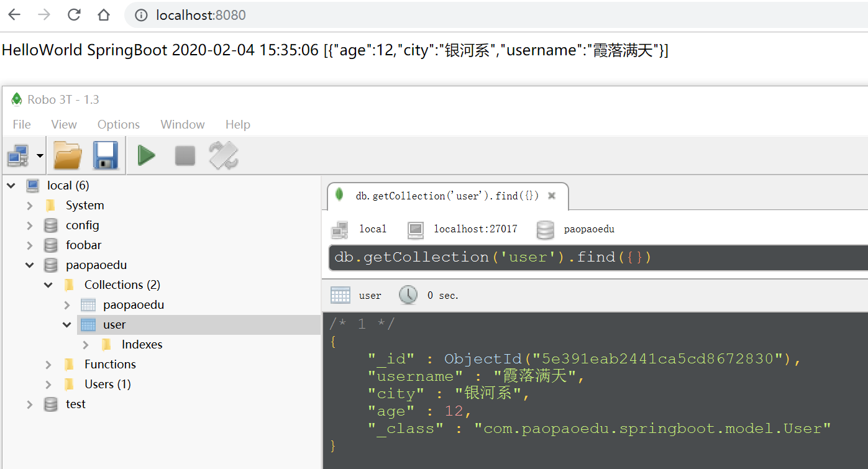This screenshot has height=469, width=868.
Task: Go to the browser home page
Action: click(104, 15)
